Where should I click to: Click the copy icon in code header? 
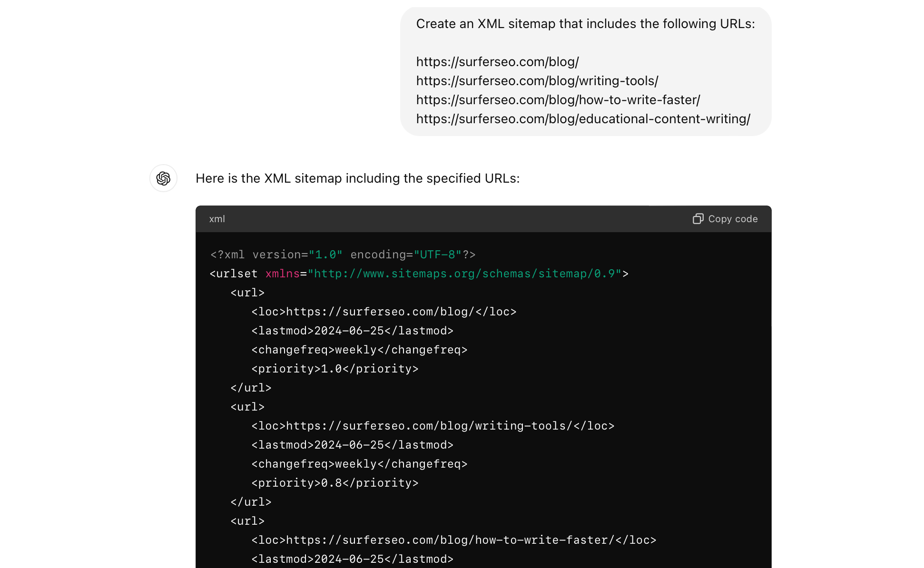pos(698,219)
